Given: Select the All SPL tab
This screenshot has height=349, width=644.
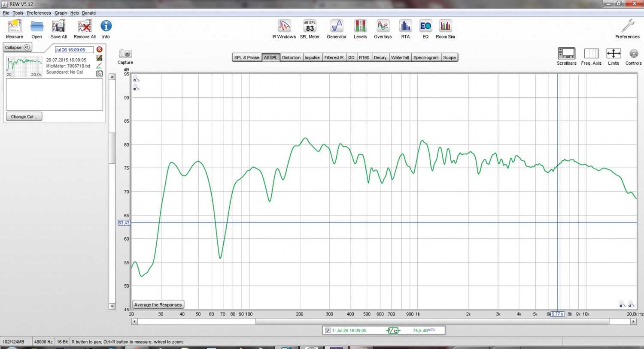Looking at the screenshot, I should click(270, 57).
